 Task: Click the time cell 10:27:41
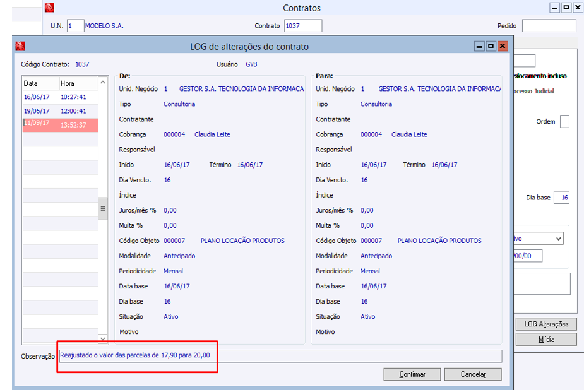[x=73, y=97]
